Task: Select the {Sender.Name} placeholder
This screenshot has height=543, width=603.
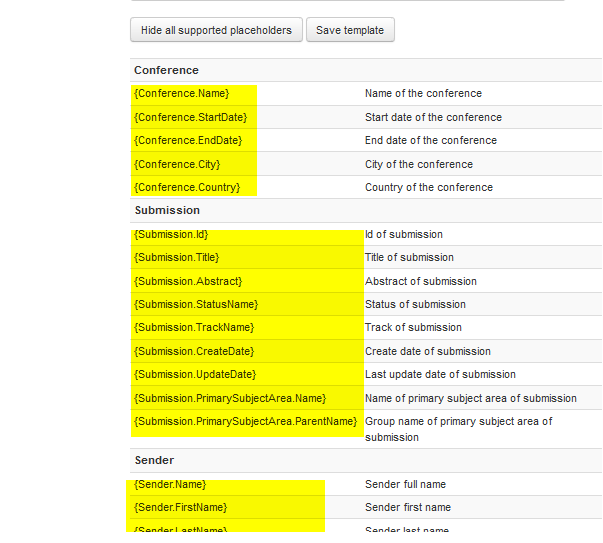Action: pyautogui.click(x=169, y=485)
